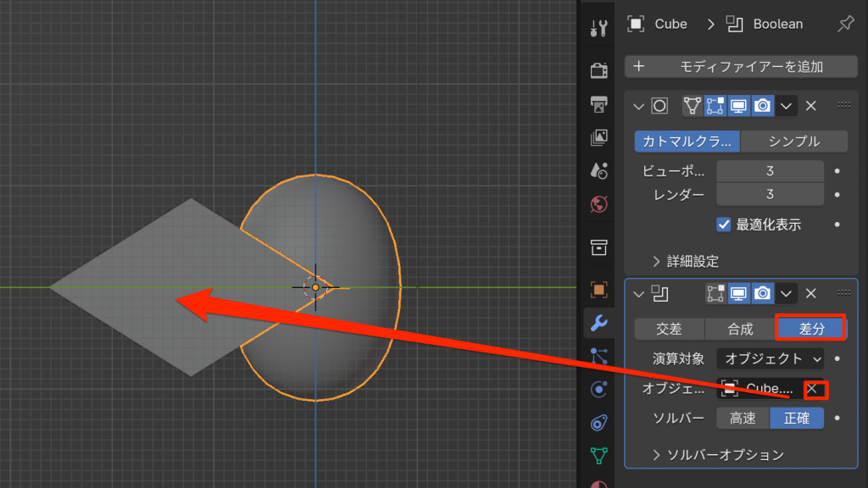
Task: Select the 高速 solver button
Action: [x=743, y=419]
